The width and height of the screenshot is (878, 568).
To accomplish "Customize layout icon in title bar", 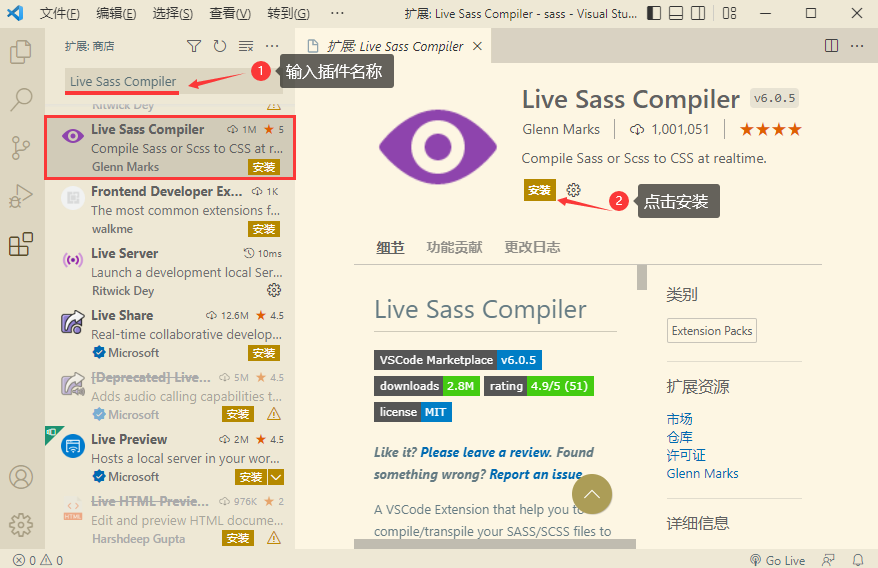I will pos(730,13).
